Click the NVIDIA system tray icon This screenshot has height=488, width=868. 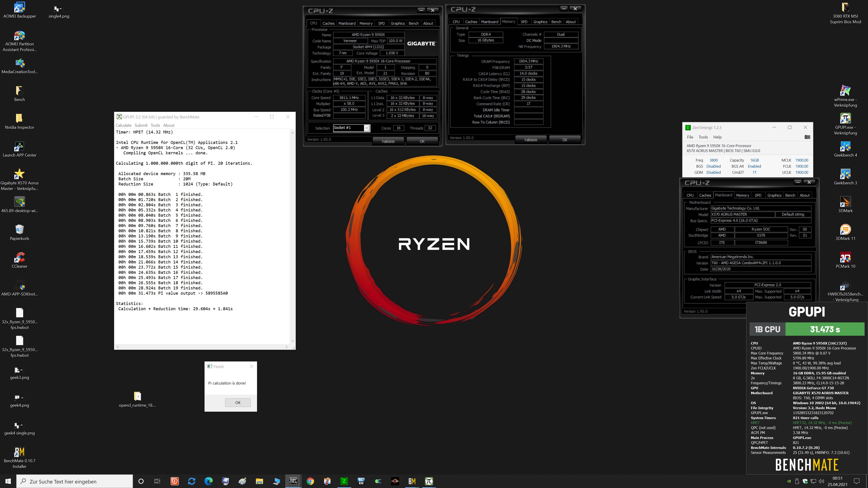pyautogui.click(x=789, y=481)
